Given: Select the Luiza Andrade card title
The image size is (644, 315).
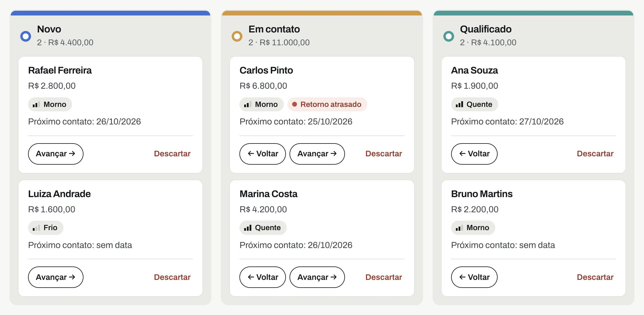Looking at the screenshot, I should click(x=59, y=194).
